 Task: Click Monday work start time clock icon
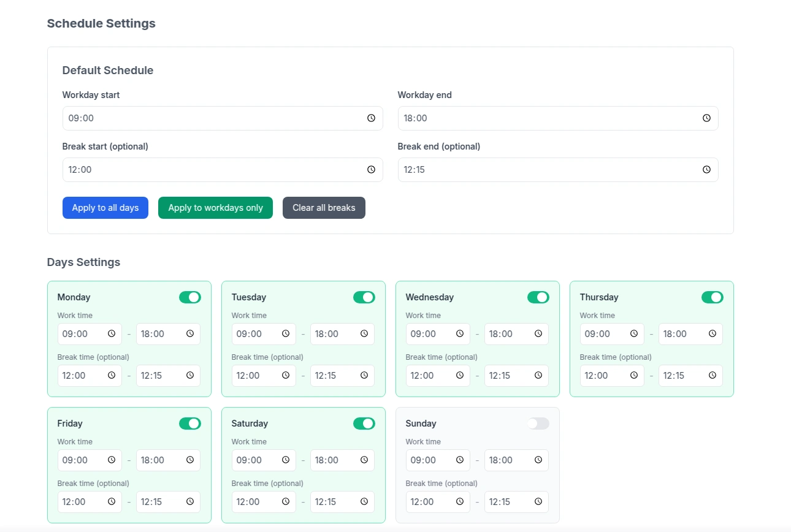(x=112, y=334)
